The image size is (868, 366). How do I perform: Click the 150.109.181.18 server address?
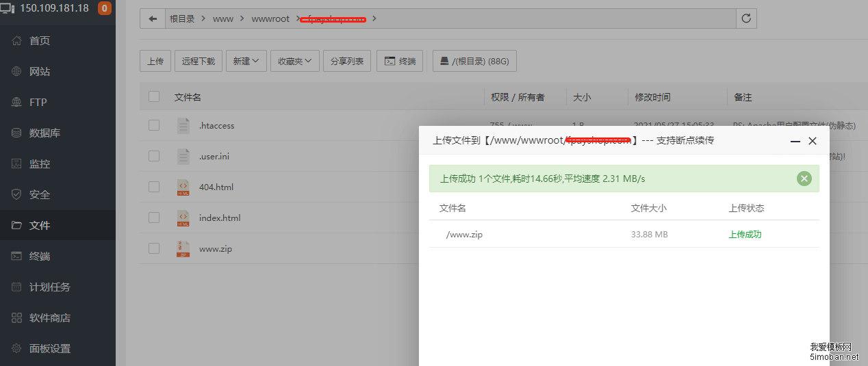pos(55,8)
